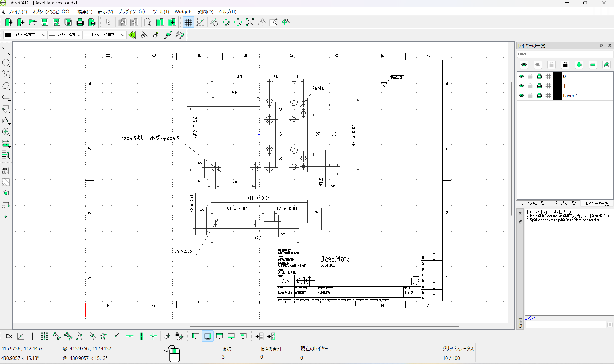Click the Print icon in toolbar
Image resolution: width=614 pixels, height=364 pixels.
pyautogui.click(x=80, y=22)
